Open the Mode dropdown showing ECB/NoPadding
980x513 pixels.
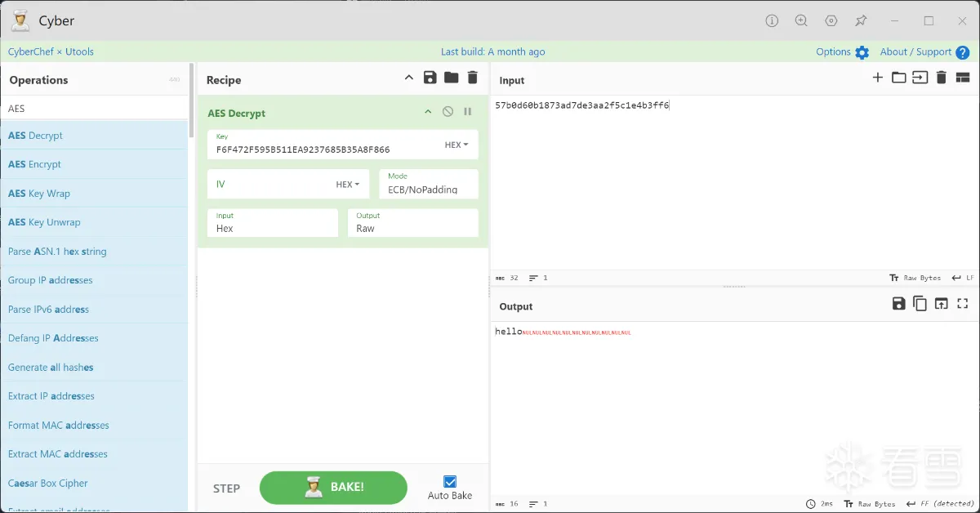[x=429, y=184]
